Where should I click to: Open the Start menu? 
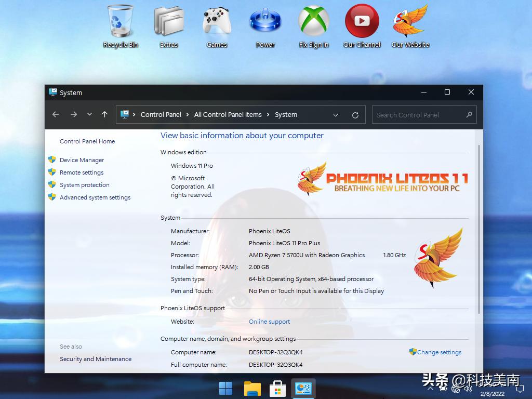point(226,388)
